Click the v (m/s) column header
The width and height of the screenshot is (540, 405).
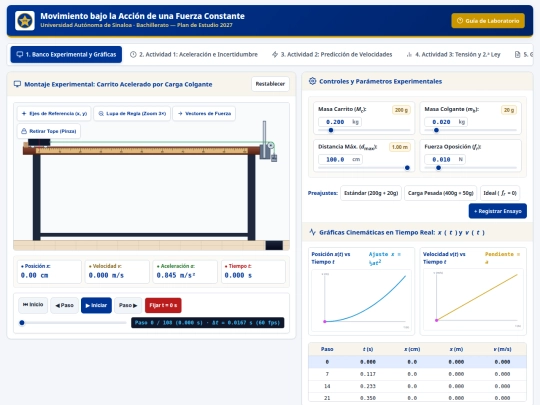pyautogui.click(x=502, y=349)
